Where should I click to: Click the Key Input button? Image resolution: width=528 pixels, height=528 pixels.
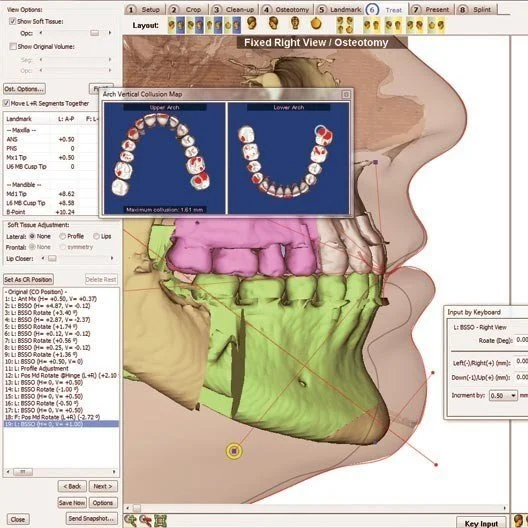point(481,523)
